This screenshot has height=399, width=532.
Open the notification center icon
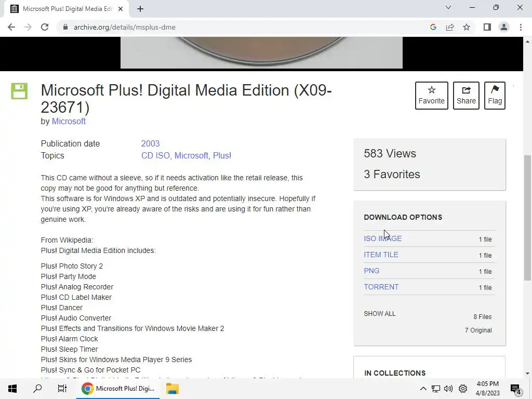[516, 389]
